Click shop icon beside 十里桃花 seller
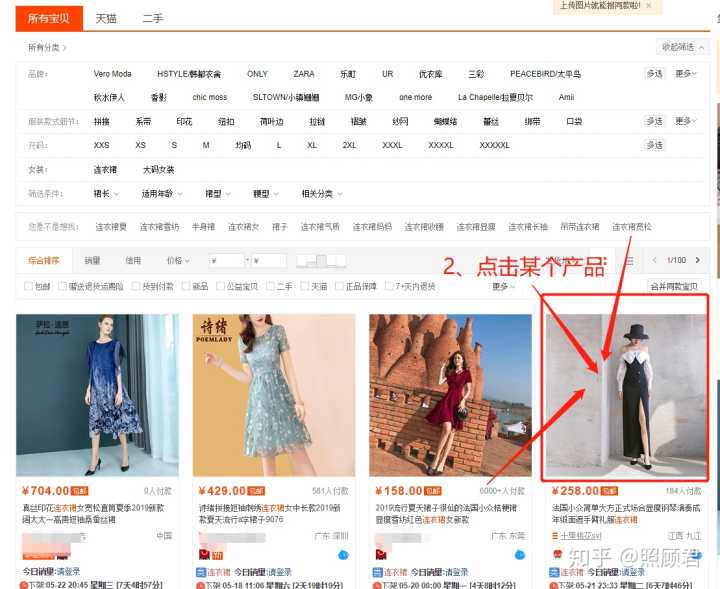The height and width of the screenshot is (589, 720). click(x=555, y=536)
